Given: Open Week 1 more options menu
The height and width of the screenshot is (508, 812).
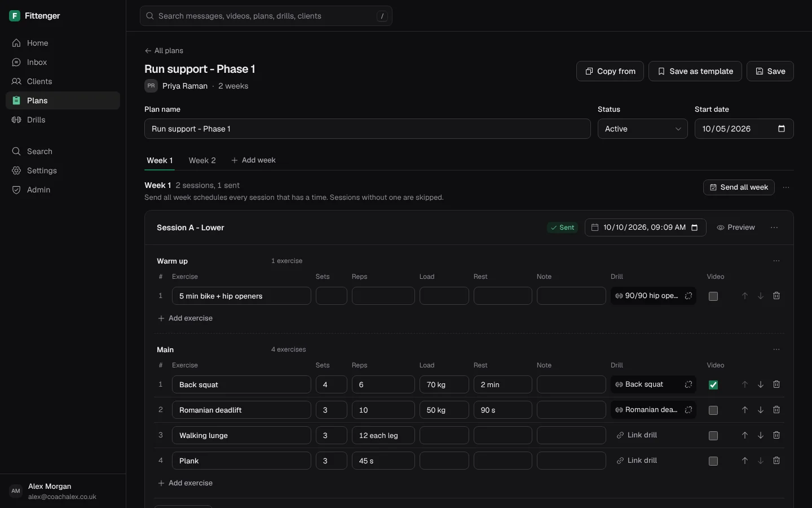Looking at the screenshot, I should (x=786, y=187).
